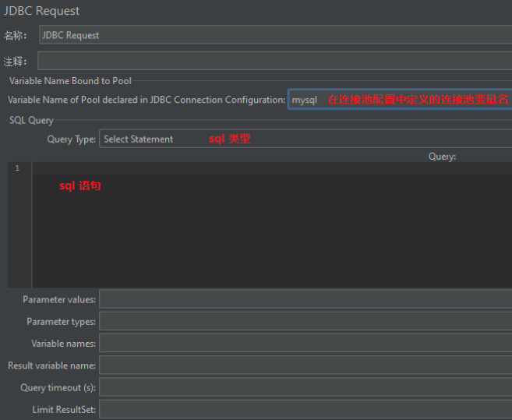Click the Query: label above the editor
The image size is (512, 420).
[442, 157]
